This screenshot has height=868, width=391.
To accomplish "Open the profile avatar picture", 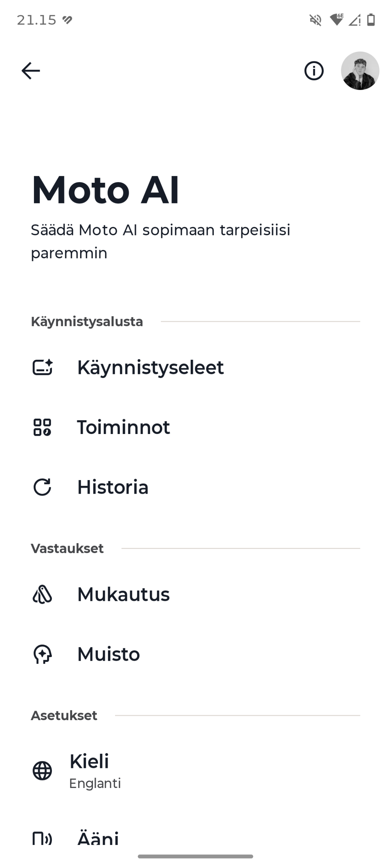I will pos(360,71).
